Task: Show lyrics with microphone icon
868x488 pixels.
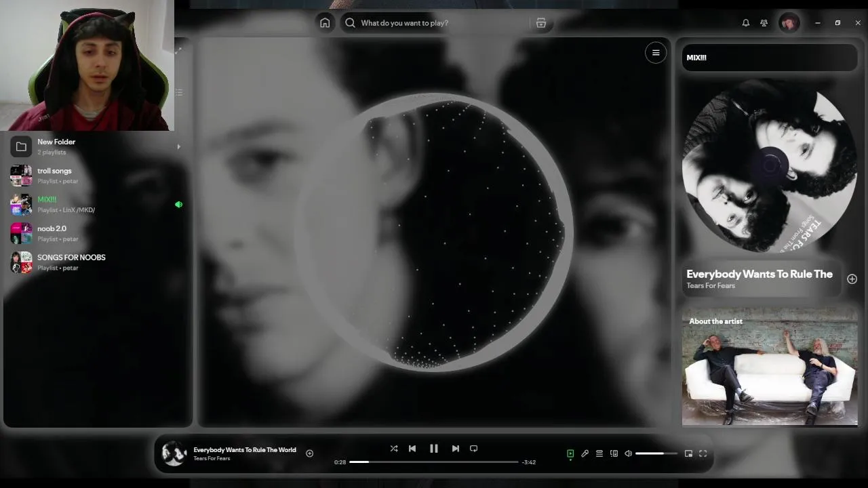Action: [x=585, y=453]
